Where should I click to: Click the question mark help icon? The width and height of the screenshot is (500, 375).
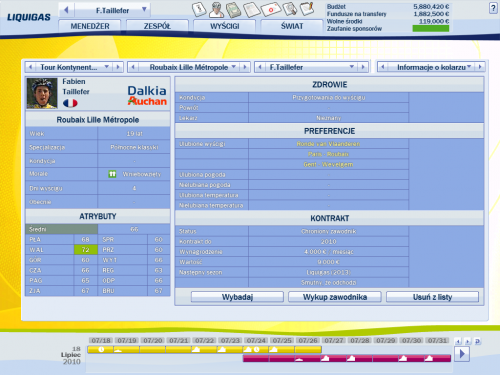(x=493, y=8)
